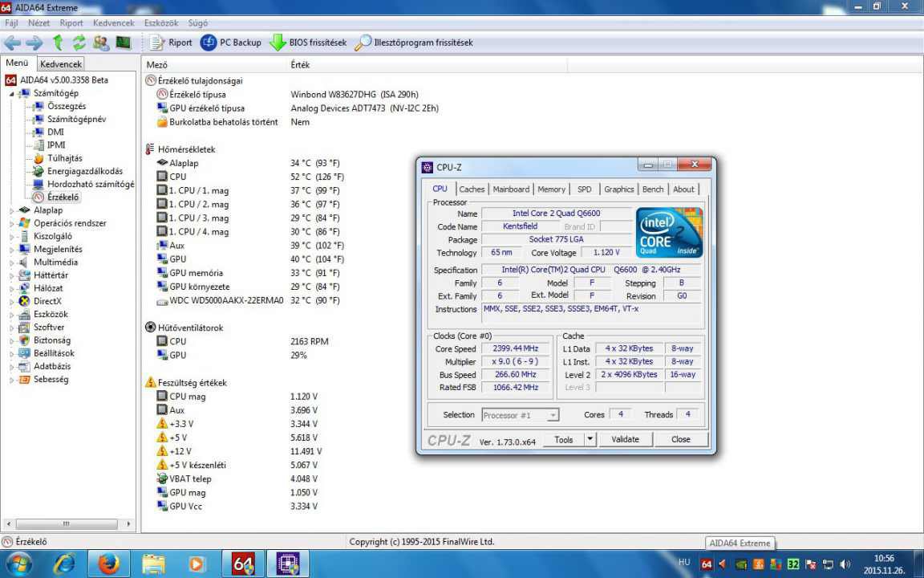Image resolution: width=924 pixels, height=578 pixels.
Task: Expand the Alaplap tree node
Action: tap(11, 210)
